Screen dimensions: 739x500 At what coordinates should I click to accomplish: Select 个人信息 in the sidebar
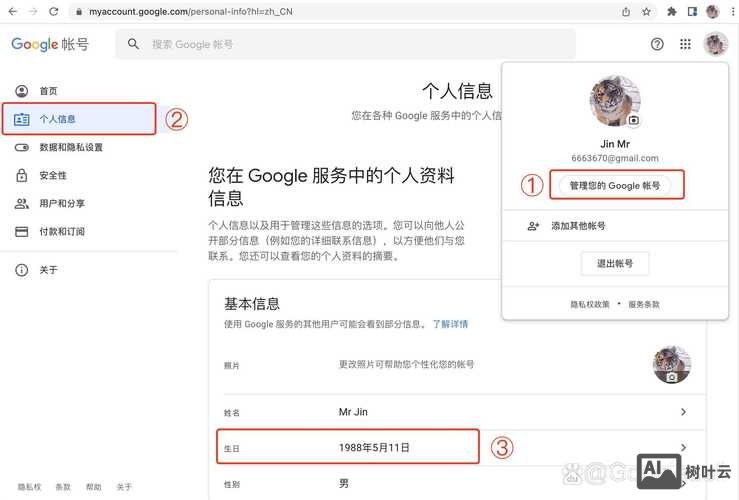click(79, 119)
